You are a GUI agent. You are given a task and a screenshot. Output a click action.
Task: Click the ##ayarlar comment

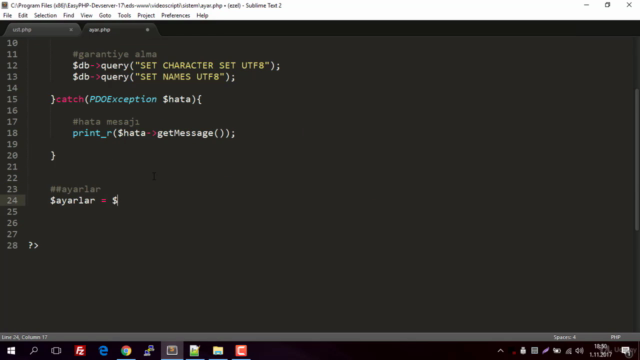[x=75, y=189]
